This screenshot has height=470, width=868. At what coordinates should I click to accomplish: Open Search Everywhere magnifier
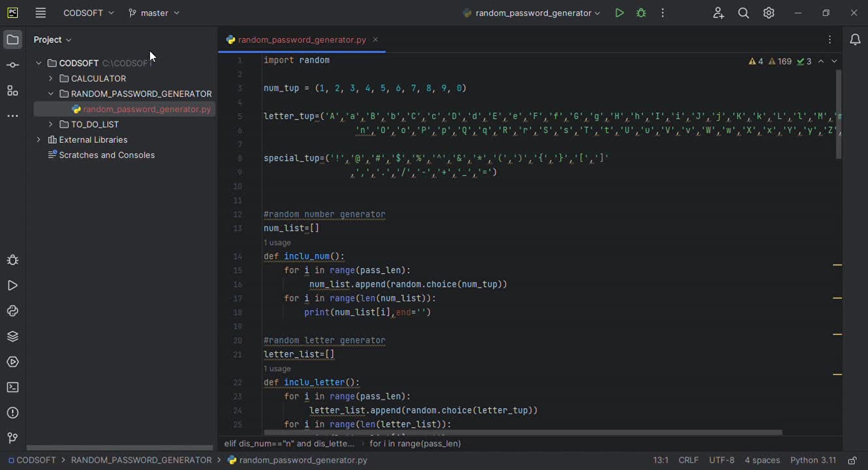[x=743, y=12]
